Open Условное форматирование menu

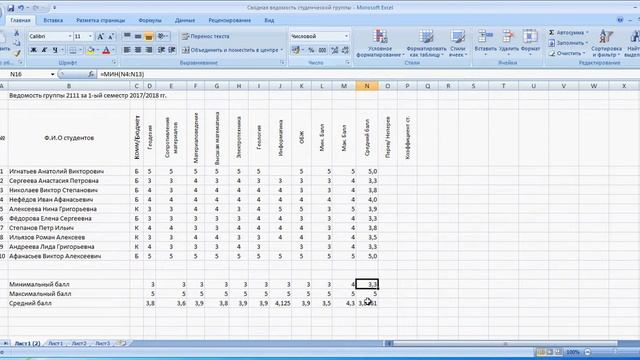(380, 43)
